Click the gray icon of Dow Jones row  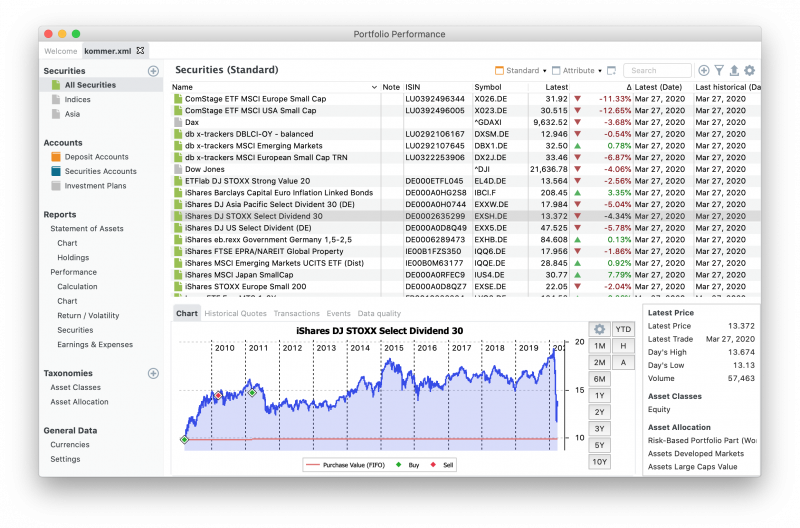click(x=178, y=169)
